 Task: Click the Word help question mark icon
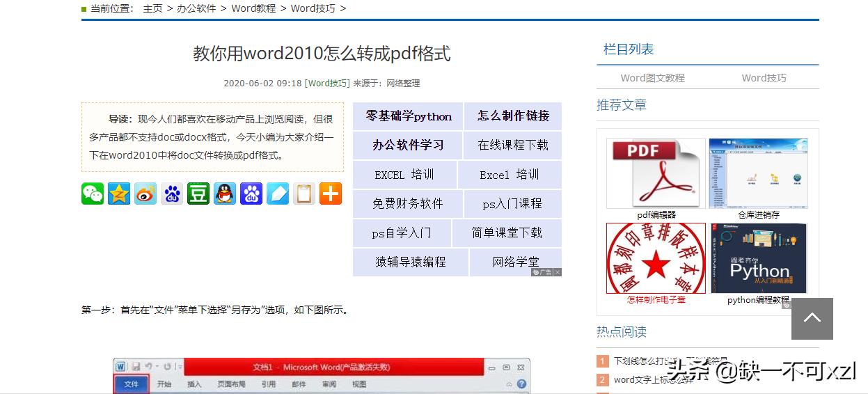(521, 384)
